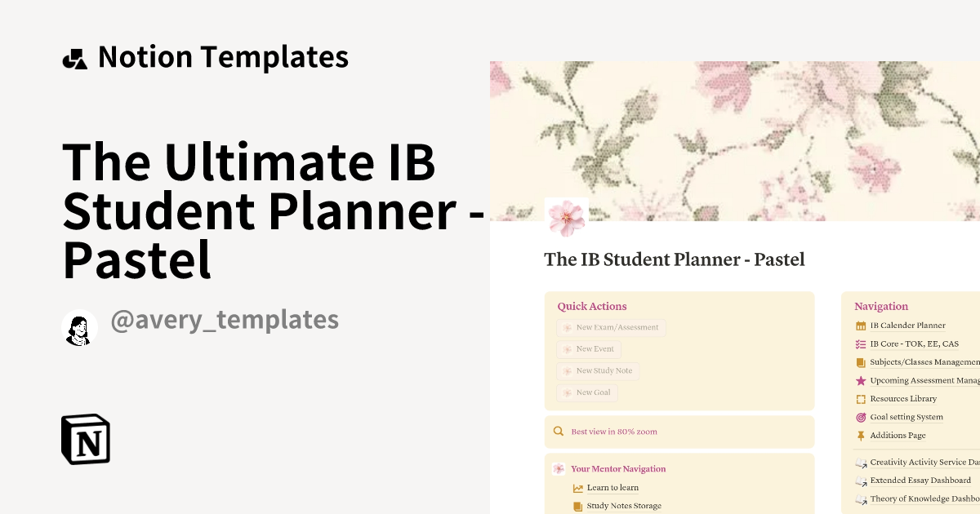Click the Notion Templates logo at the top
This screenshot has height=514, width=980.
tap(74, 55)
